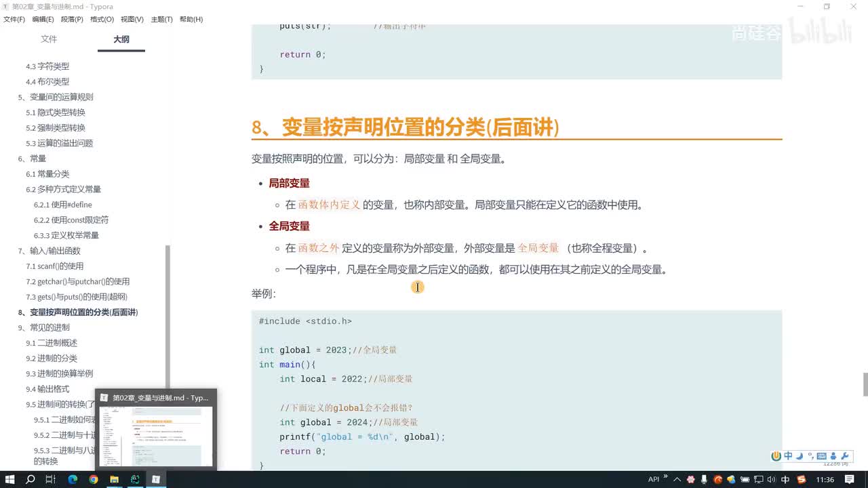This screenshot has height=488, width=868.
Task: Open the 帮助(H) menu
Action: 191,20
